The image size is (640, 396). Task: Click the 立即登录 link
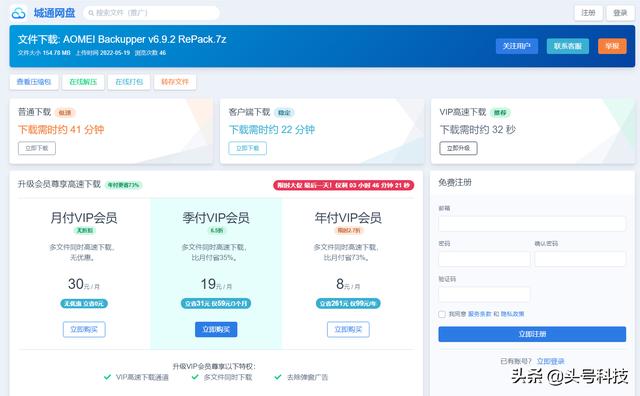click(551, 361)
